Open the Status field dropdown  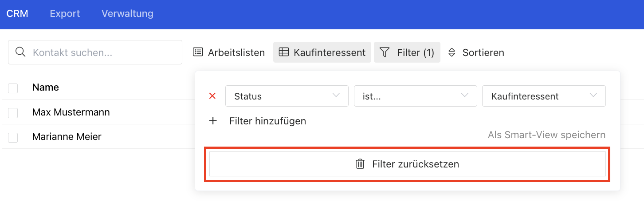287,96
